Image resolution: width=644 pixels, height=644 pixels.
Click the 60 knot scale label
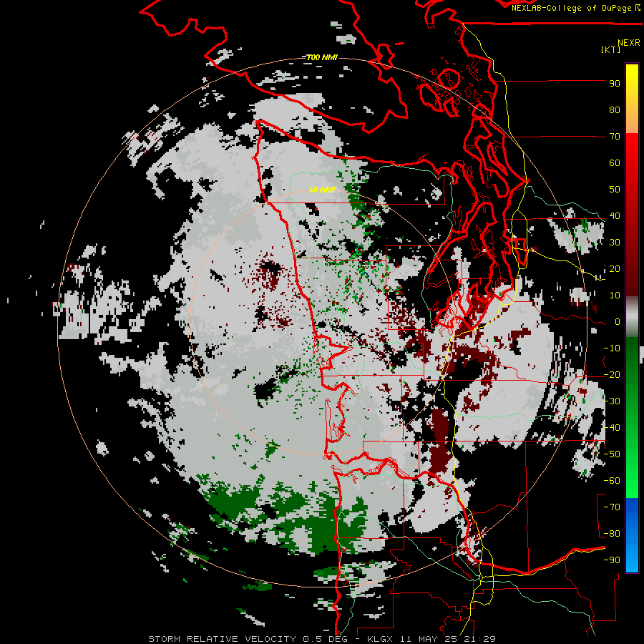click(615, 163)
